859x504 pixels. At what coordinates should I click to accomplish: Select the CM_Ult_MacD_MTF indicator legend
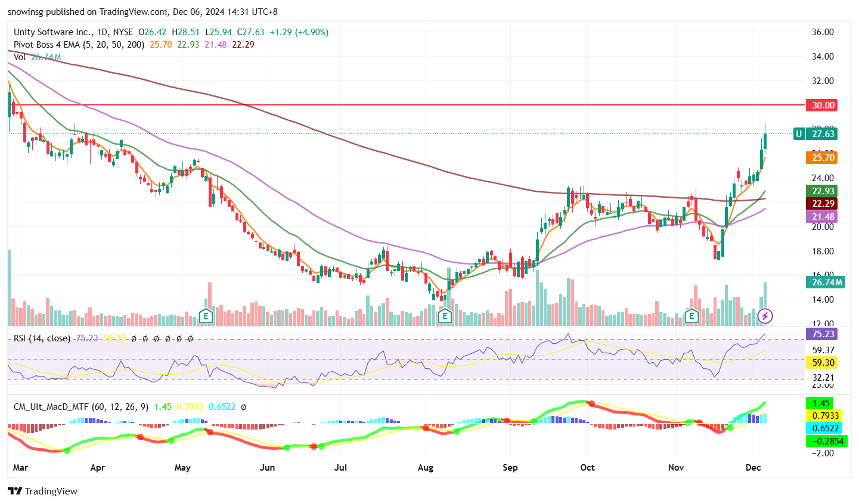tap(81, 407)
